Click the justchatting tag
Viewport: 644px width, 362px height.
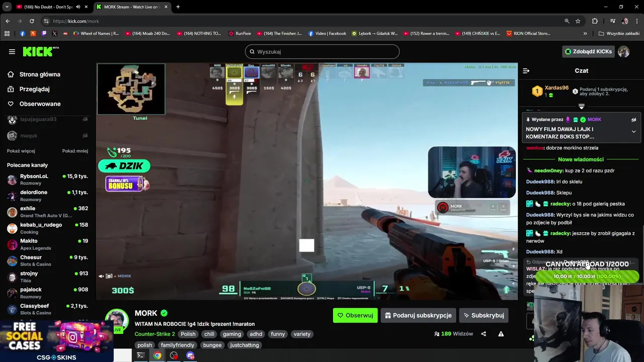245,345
